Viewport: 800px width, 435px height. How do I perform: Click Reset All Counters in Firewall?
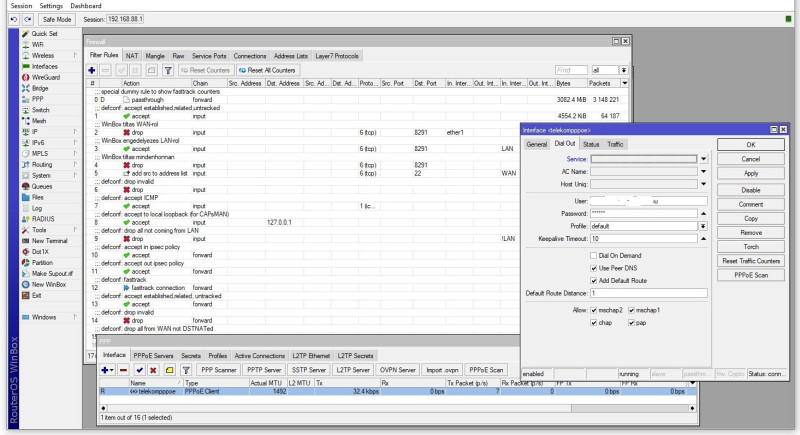[267, 70]
